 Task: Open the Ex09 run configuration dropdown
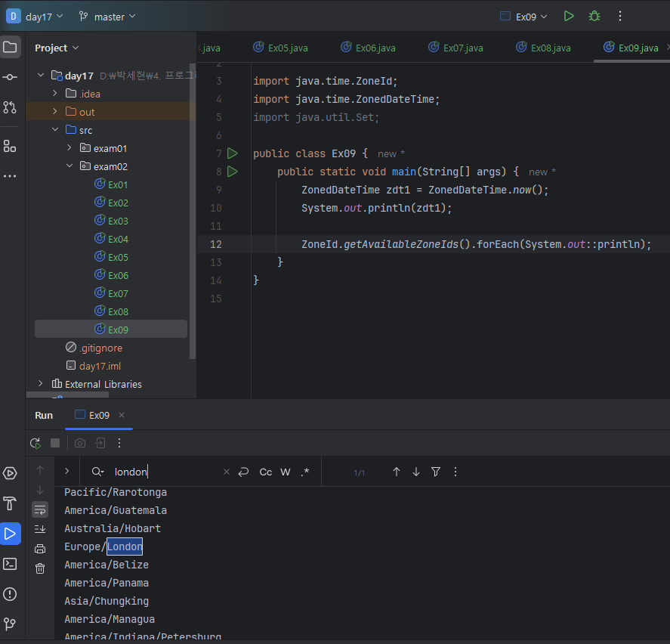pyautogui.click(x=524, y=16)
